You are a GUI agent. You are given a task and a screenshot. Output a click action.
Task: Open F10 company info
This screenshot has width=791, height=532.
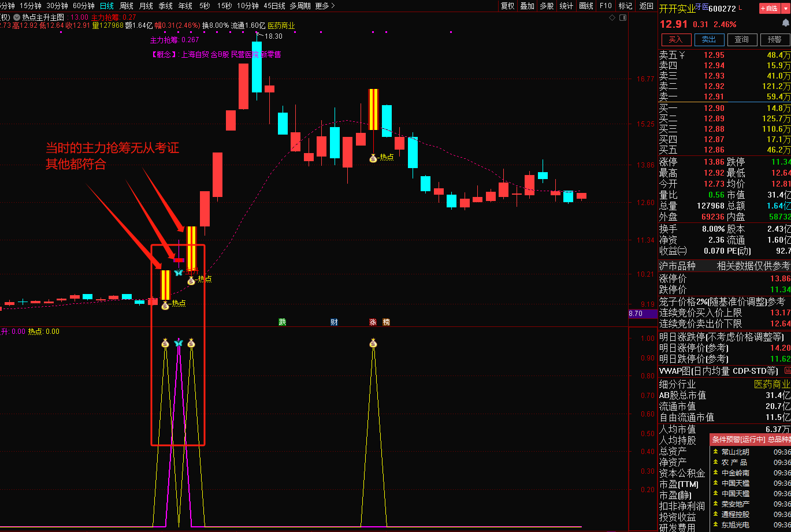606,6
